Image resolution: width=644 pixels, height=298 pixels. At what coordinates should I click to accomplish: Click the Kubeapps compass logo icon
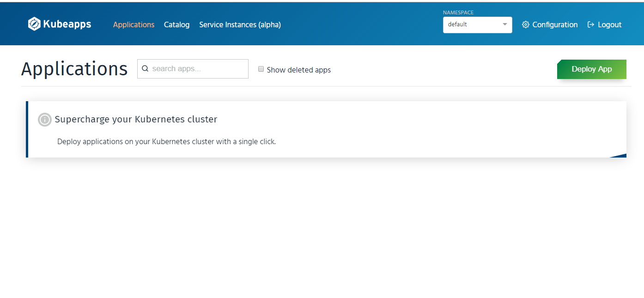pyautogui.click(x=34, y=24)
